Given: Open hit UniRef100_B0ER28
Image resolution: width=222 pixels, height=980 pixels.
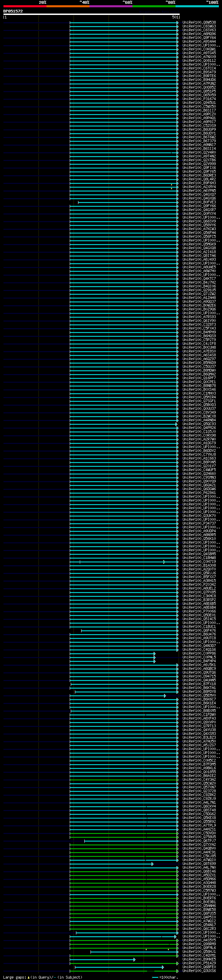Looking at the screenshot, I should (x=199, y=886).
